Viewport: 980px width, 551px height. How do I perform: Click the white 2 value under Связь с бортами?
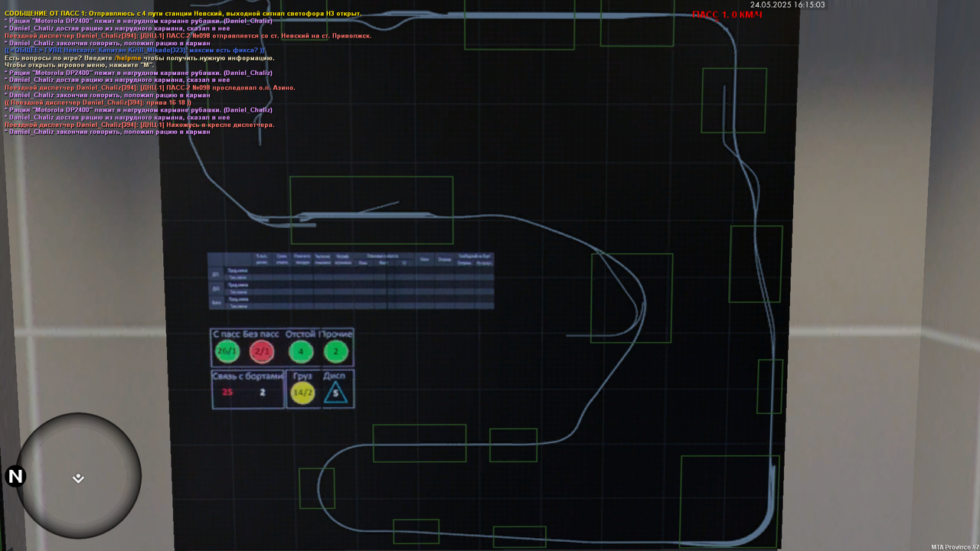[262, 393]
